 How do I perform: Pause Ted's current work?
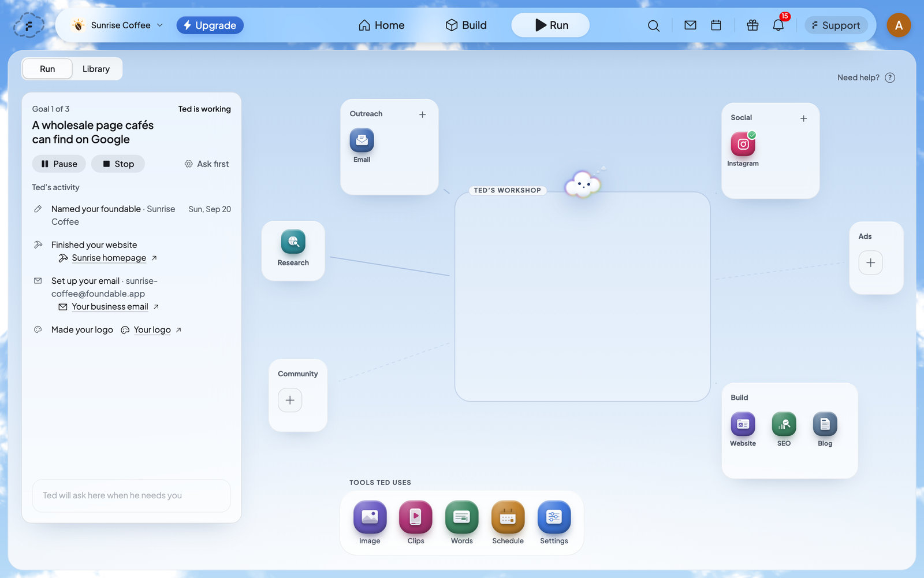(x=59, y=164)
